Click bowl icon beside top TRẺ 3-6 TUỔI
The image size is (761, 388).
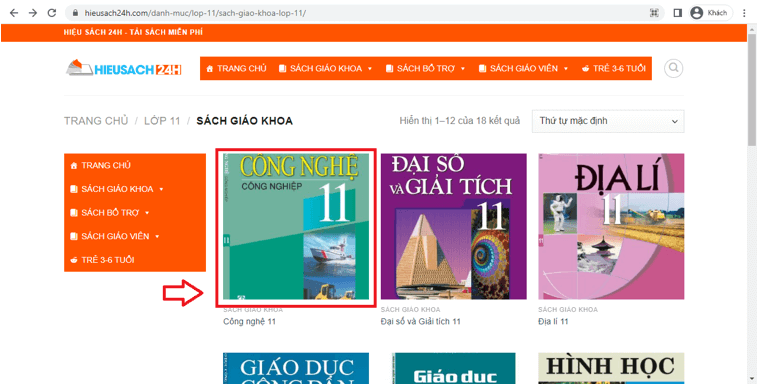585,68
